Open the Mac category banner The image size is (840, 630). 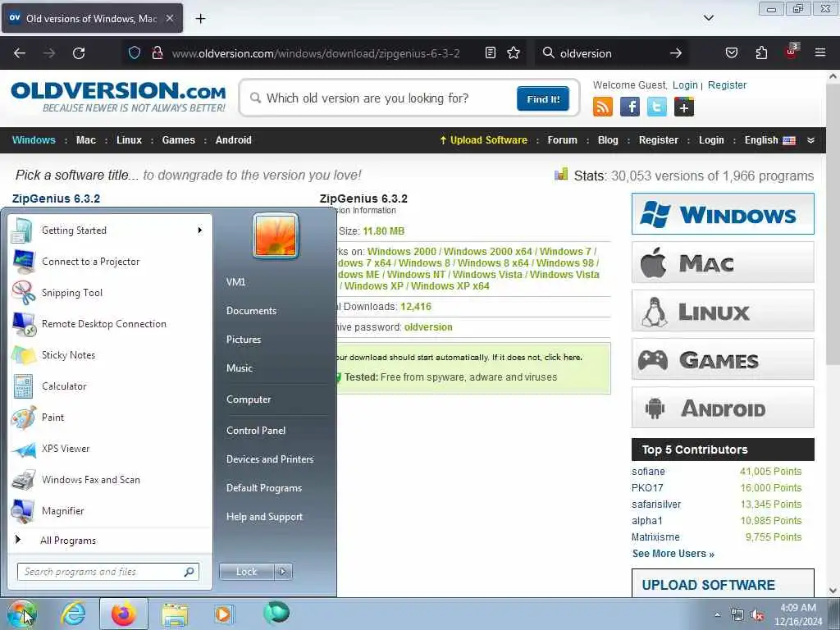(x=724, y=262)
